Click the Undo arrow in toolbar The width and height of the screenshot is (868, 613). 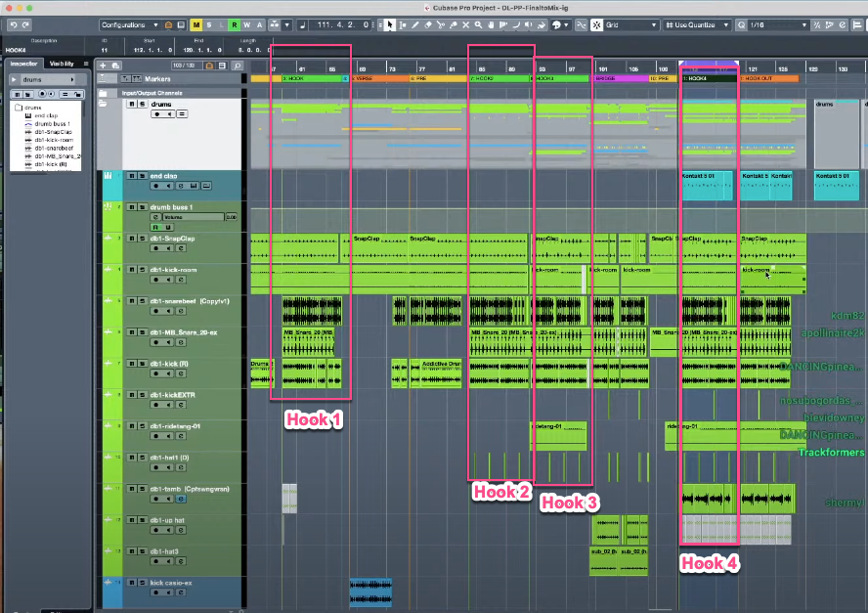click(12, 24)
